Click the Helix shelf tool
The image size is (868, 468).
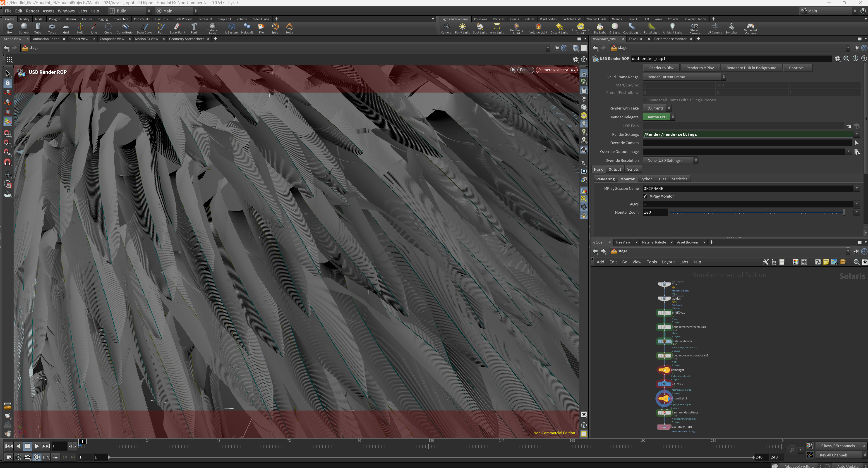(289, 28)
